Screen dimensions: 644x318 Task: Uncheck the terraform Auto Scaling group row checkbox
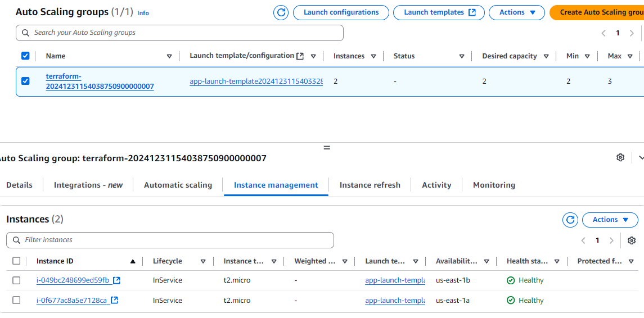(25, 81)
